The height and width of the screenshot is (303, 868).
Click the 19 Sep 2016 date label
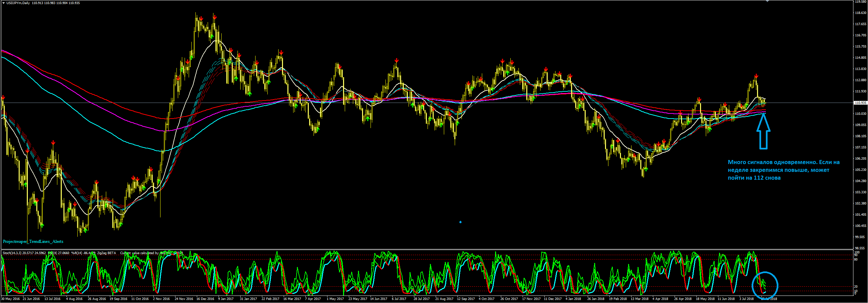point(118,299)
